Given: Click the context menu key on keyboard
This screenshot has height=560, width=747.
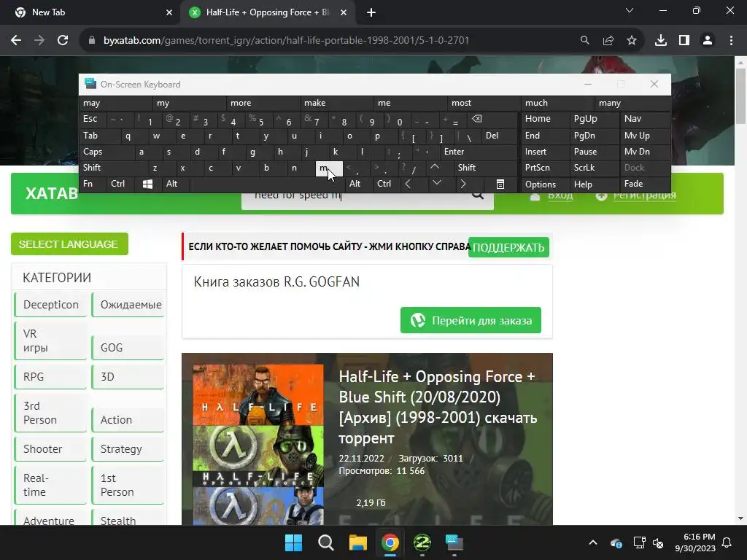Looking at the screenshot, I should point(500,184).
